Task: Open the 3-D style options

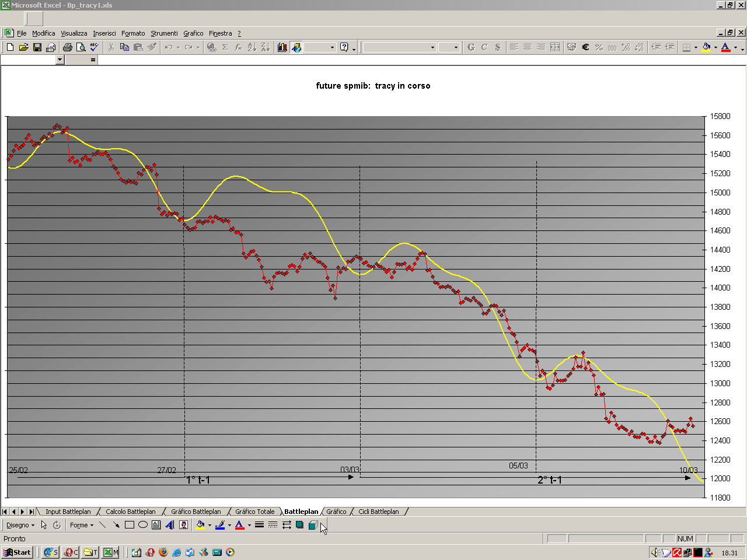Action: tap(313, 525)
